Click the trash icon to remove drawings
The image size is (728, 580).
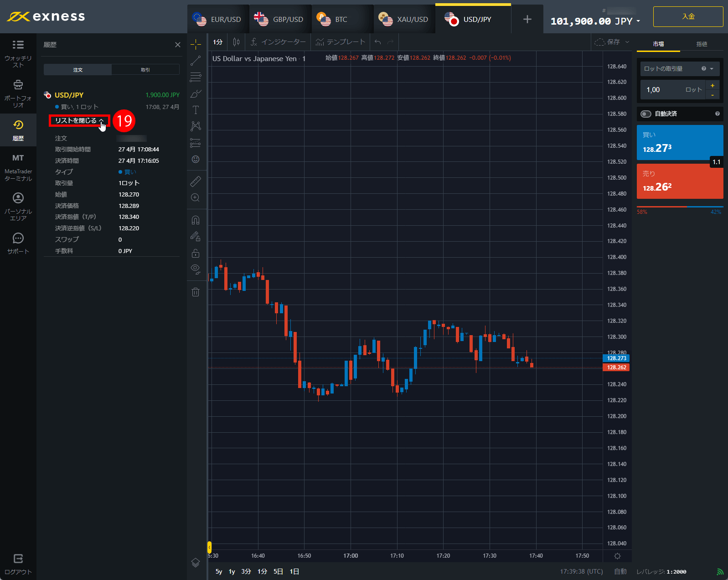196,292
